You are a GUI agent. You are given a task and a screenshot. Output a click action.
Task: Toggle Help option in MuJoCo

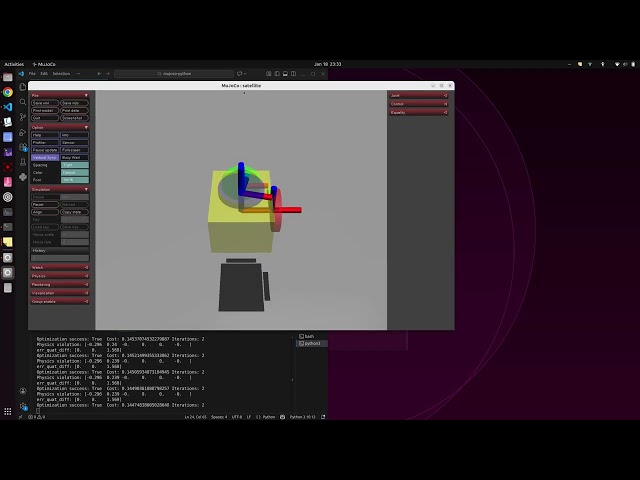point(45,135)
